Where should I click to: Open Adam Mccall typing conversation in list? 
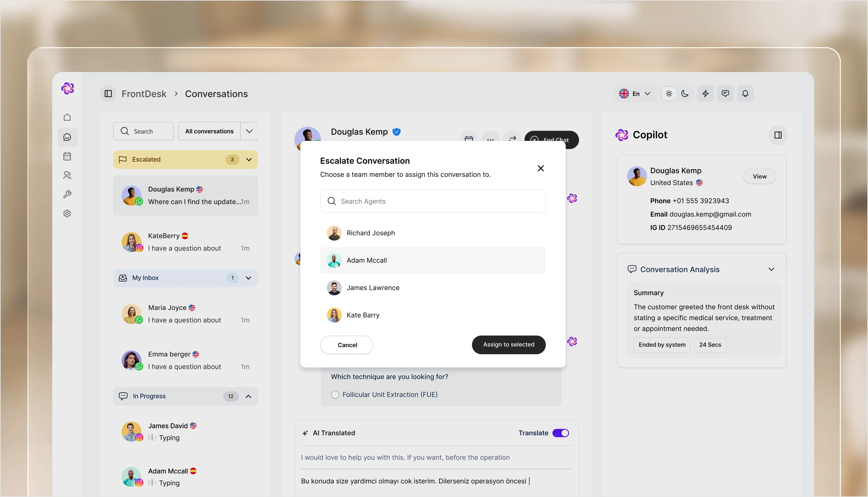coord(185,477)
